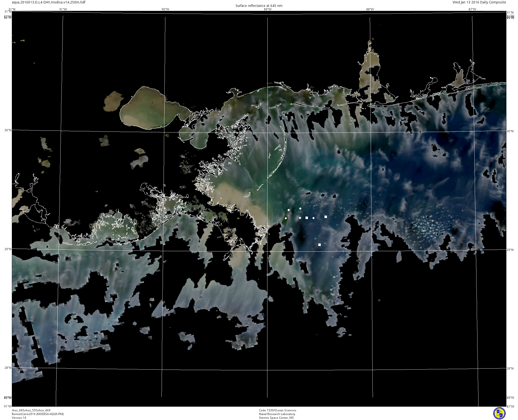518x420 pixels.
Task: Click the 90°W longitude label at top
Action: (165, 9)
